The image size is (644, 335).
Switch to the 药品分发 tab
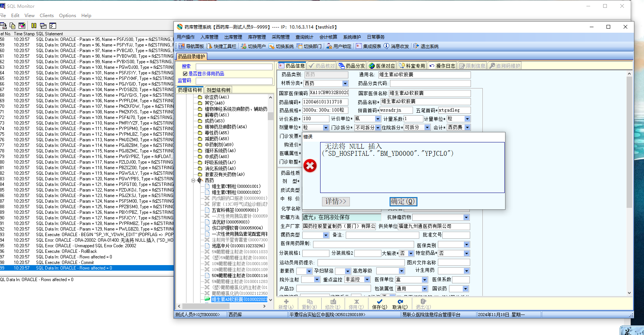[351, 66]
